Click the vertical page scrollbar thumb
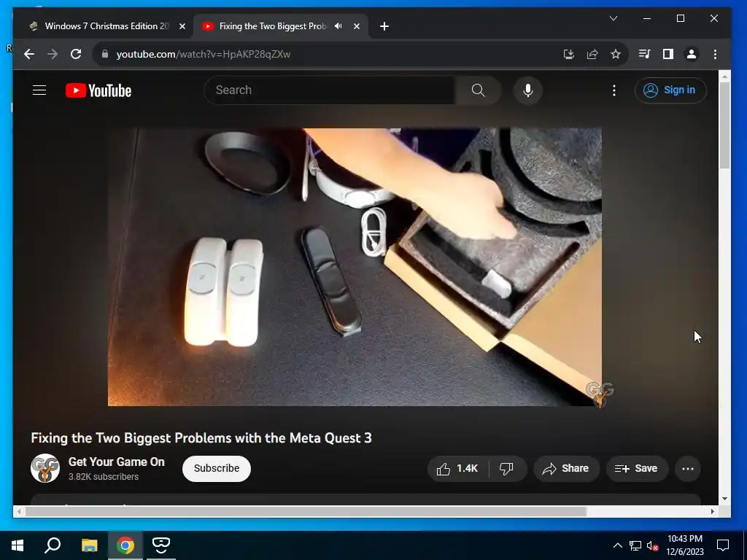The width and height of the screenshot is (747, 560). [x=724, y=125]
